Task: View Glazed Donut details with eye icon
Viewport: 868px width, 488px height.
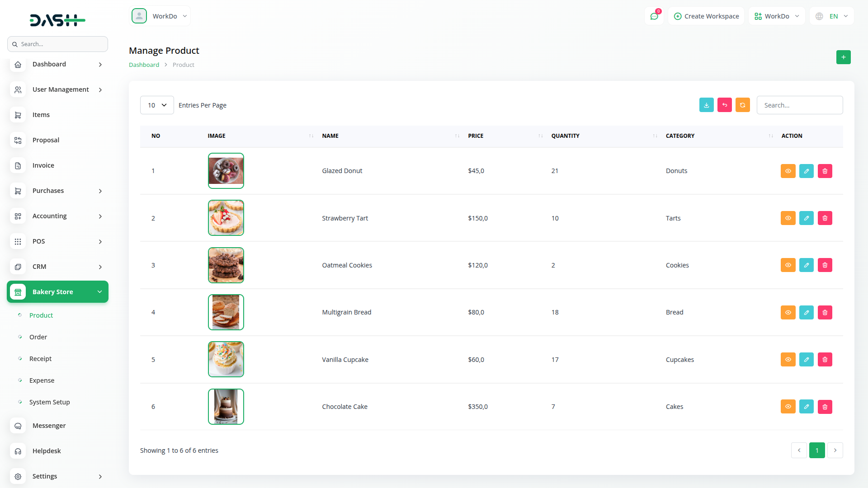Action: [788, 171]
